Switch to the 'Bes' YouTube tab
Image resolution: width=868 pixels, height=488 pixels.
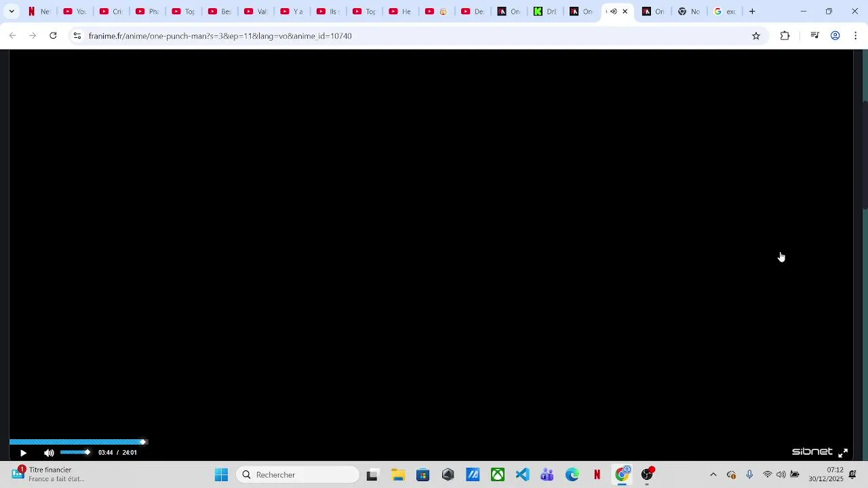(220, 12)
